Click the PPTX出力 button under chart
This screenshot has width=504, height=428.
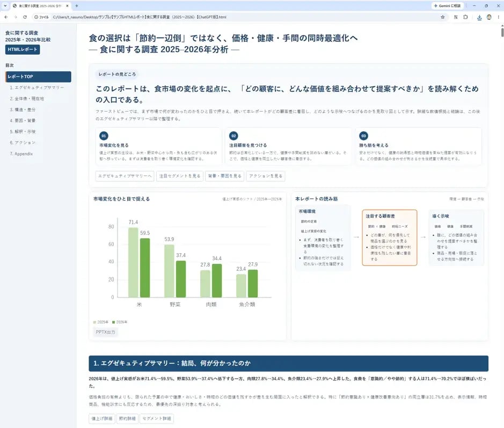(x=105, y=332)
